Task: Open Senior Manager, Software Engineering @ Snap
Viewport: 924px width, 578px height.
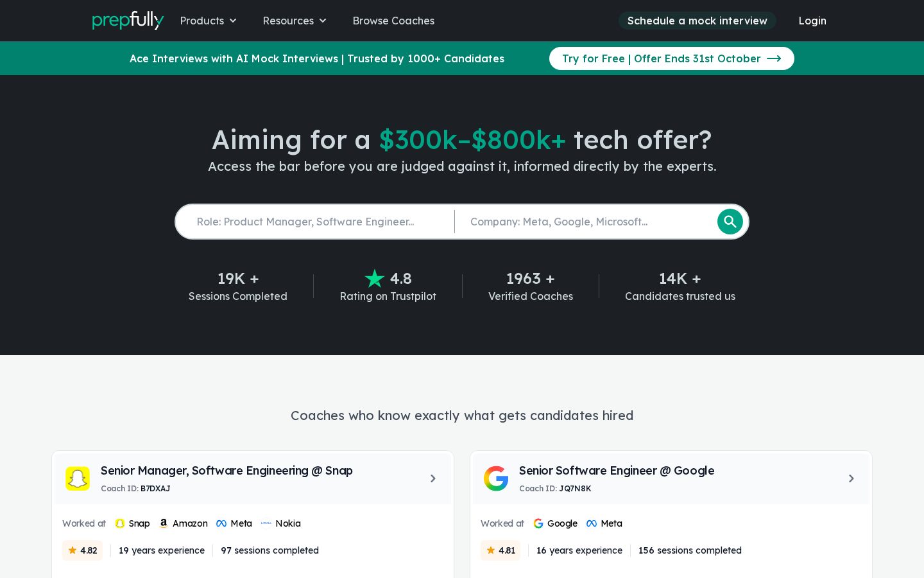Action: (x=227, y=471)
